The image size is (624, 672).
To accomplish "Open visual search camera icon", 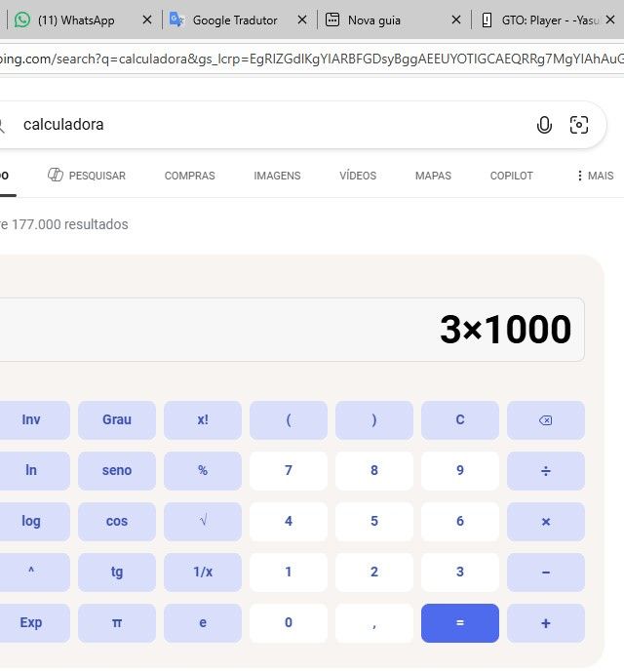I will [579, 125].
